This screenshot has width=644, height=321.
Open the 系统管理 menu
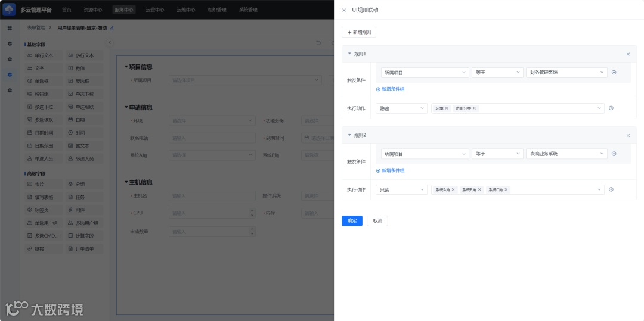[248, 10]
